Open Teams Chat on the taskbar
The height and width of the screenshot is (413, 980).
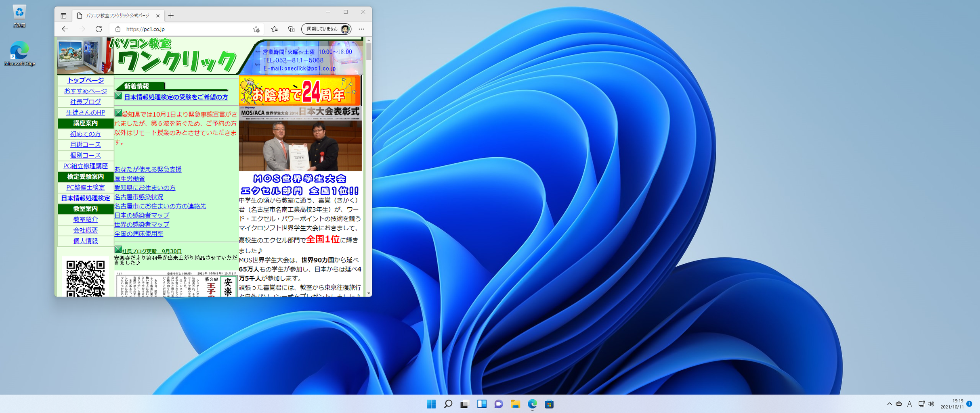pos(499,404)
